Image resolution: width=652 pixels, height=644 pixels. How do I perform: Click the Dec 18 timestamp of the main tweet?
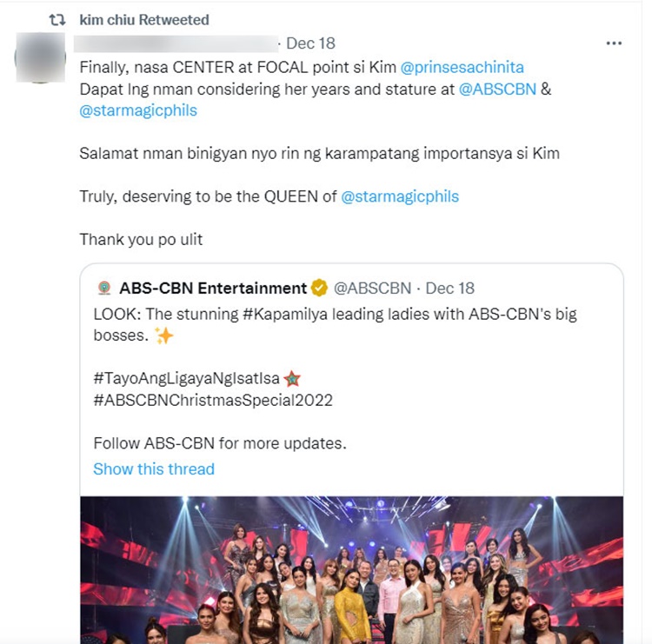tap(310, 43)
